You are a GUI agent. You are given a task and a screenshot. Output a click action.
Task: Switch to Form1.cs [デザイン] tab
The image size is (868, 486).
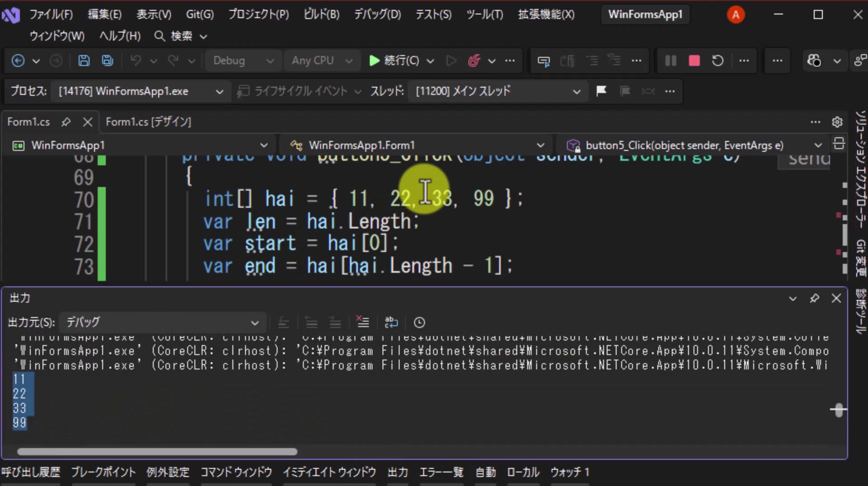(x=148, y=122)
